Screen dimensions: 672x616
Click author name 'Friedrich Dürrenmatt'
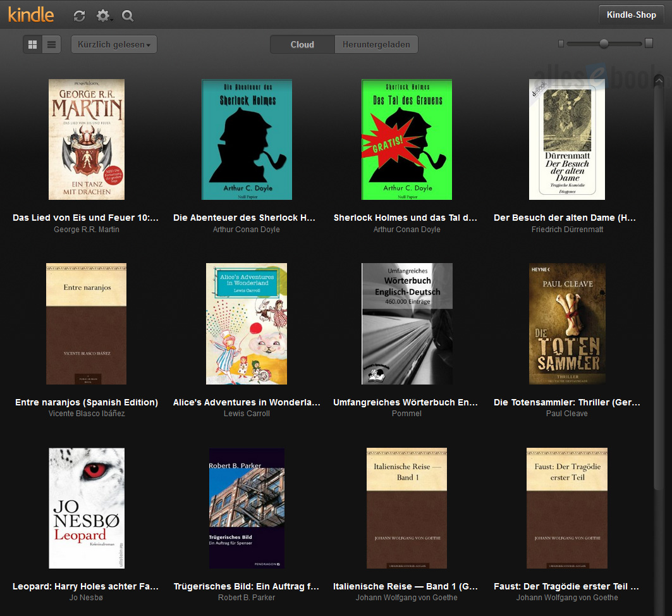pos(567,230)
